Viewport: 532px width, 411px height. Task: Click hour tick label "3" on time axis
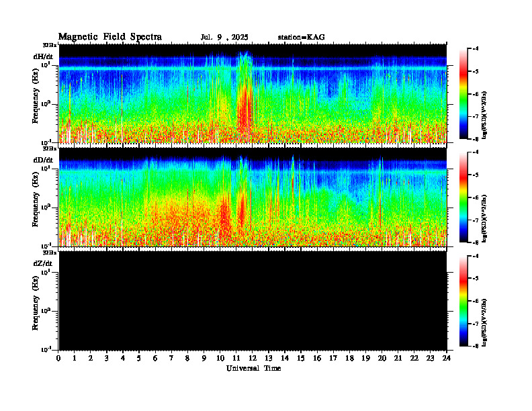[107, 358]
